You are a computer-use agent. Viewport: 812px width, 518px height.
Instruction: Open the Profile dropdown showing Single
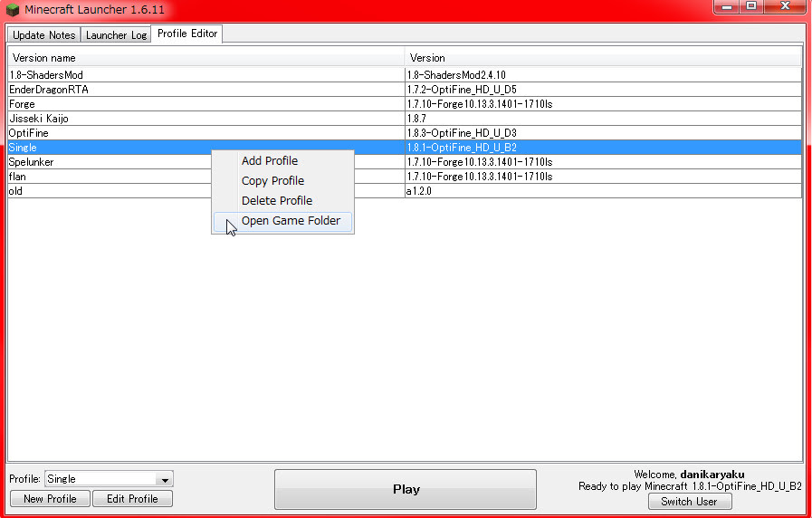click(x=110, y=479)
